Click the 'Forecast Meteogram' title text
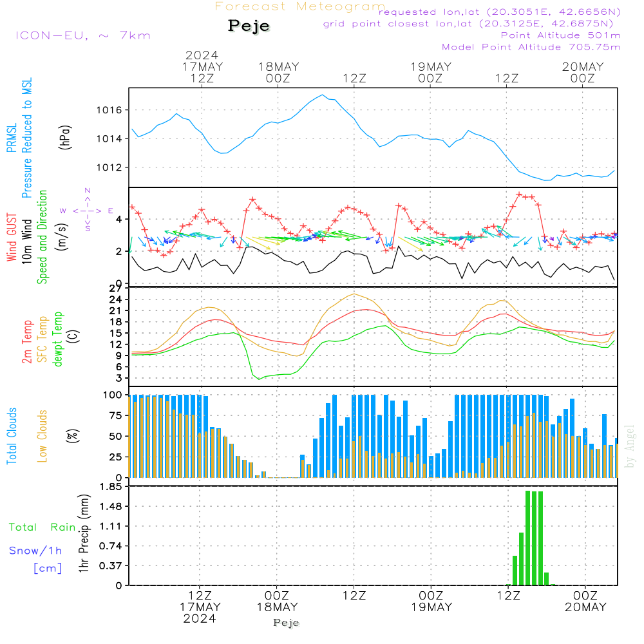Viewport: 644px width, 644px height. [x=300, y=6]
